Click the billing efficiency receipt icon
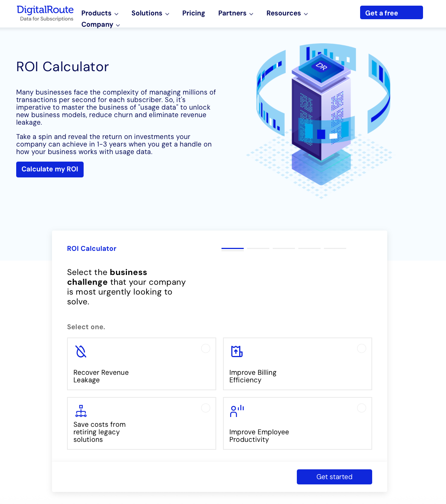The height and width of the screenshot is (504, 446). [237, 351]
